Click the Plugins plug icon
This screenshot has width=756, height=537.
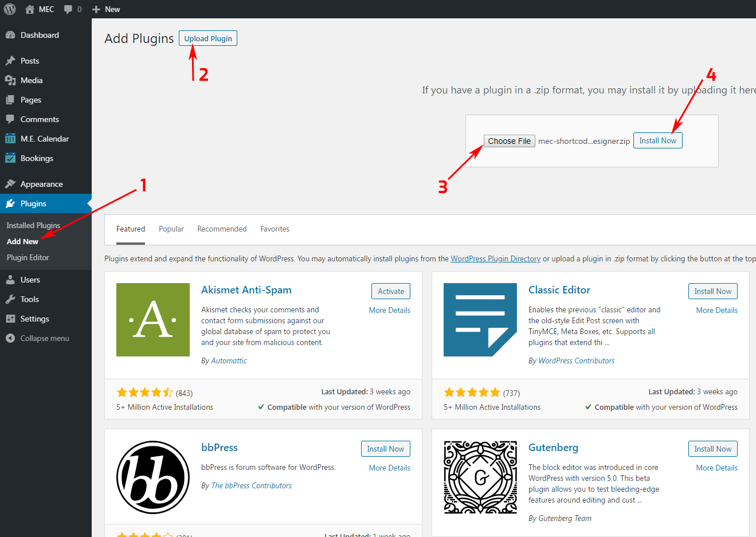tap(10, 203)
